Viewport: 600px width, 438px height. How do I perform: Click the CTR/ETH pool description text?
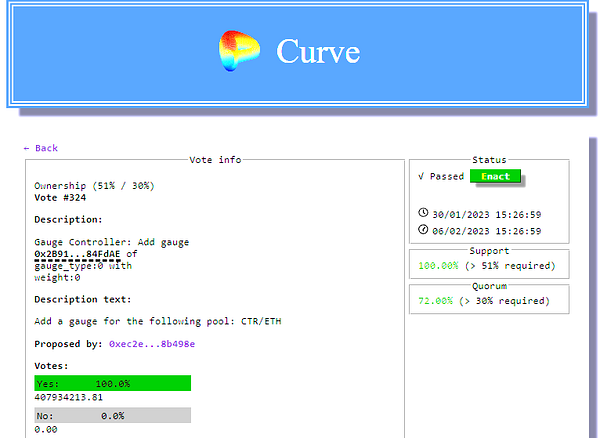point(158,321)
